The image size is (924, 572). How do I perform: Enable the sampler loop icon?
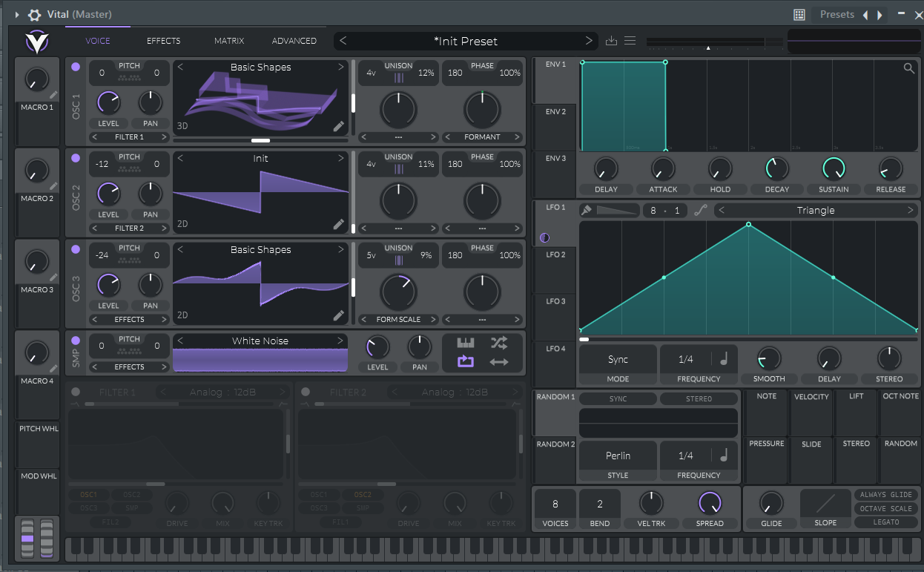(465, 361)
